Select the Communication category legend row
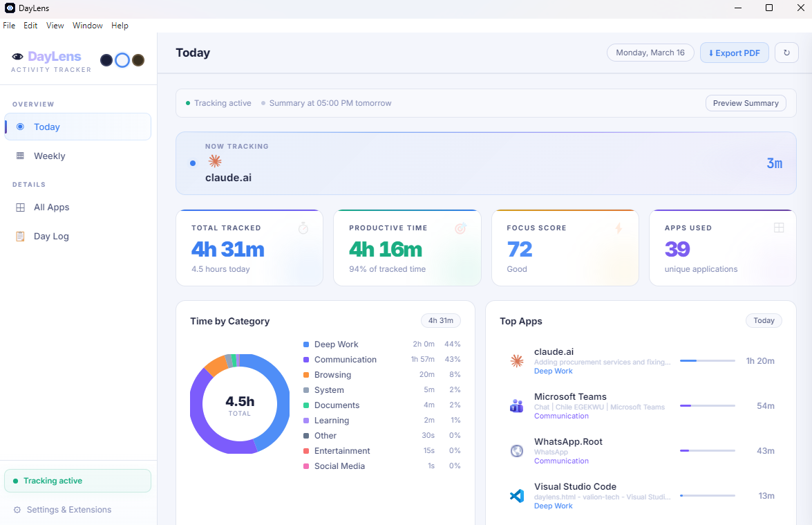 point(381,360)
